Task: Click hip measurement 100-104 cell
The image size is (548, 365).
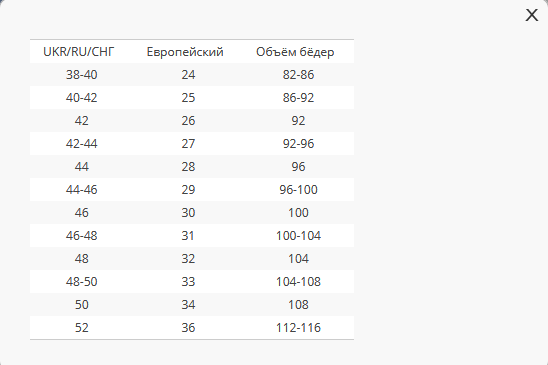Action: click(x=298, y=236)
